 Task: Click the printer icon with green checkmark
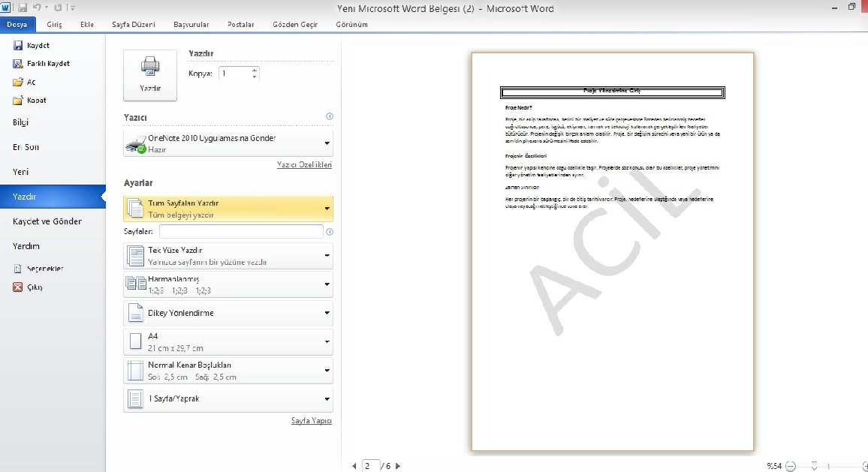click(x=136, y=146)
